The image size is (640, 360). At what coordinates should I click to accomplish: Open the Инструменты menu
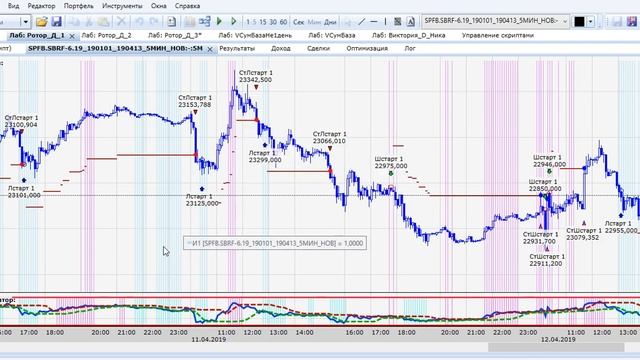(122, 6)
